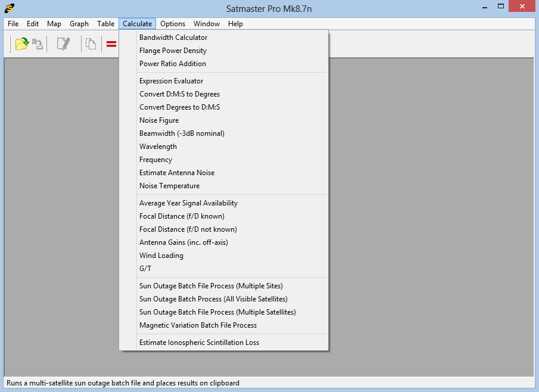
Task: Select the G/T menu entry
Action: [x=224, y=268]
